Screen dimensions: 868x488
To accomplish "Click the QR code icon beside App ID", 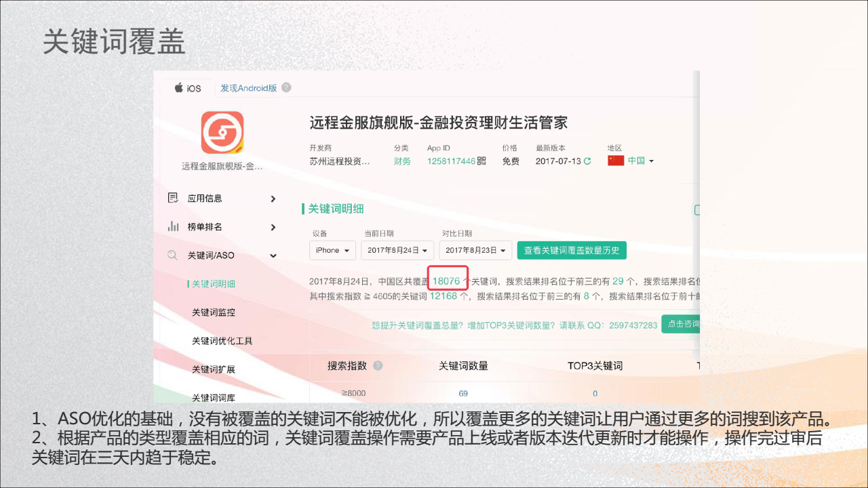I will tap(481, 161).
